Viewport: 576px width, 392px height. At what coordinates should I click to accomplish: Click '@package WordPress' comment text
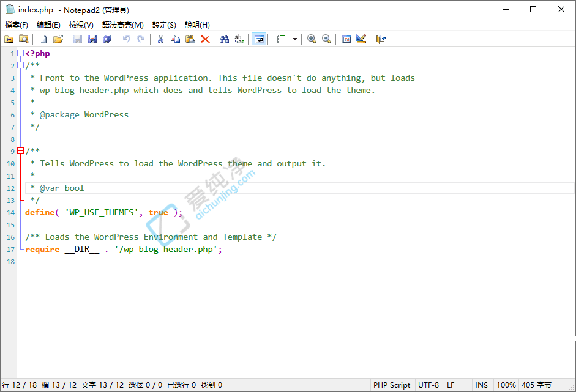pos(84,115)
